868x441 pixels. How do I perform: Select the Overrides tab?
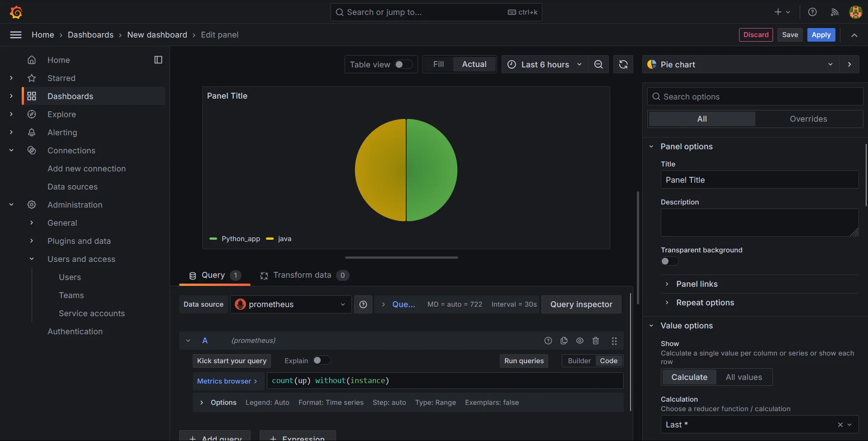(x=808, y=119)
